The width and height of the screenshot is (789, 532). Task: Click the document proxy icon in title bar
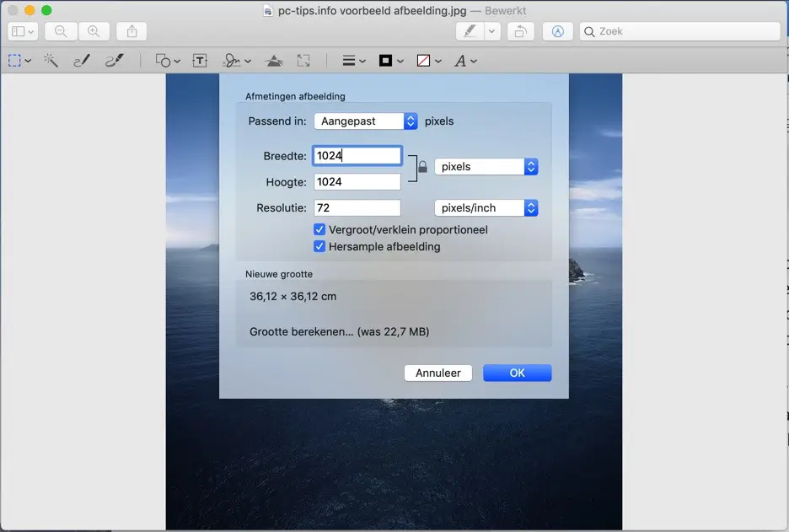click(x=268, y=11)
